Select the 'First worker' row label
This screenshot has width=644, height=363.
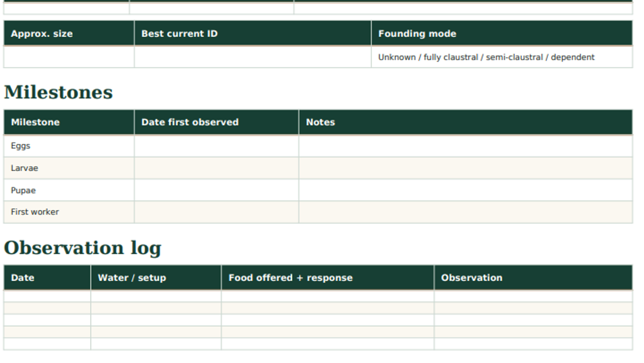[35, 212]
